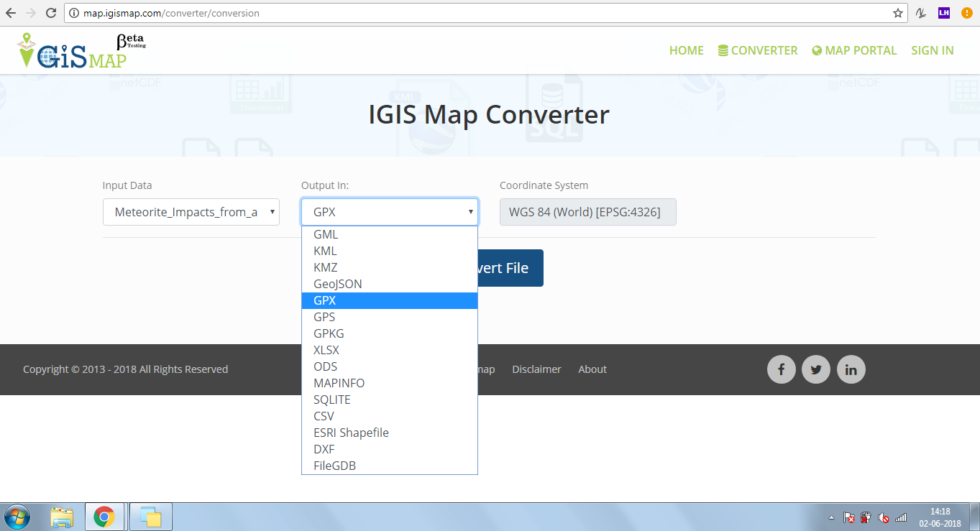The image size is (980, 531).
Task: Bookmark the page with the star icon
Action: 899,12
